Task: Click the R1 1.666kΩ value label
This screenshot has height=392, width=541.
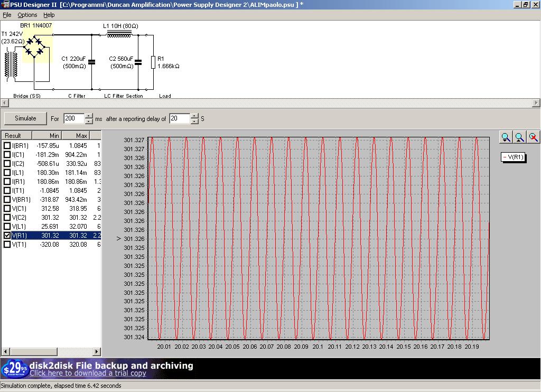Action: (x=169, y=66)
